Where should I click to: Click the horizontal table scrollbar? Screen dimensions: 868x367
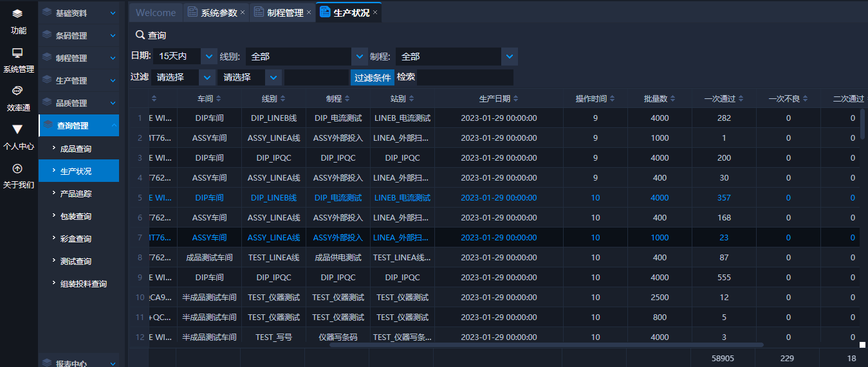pyautogui.click(x=546, y=345)
